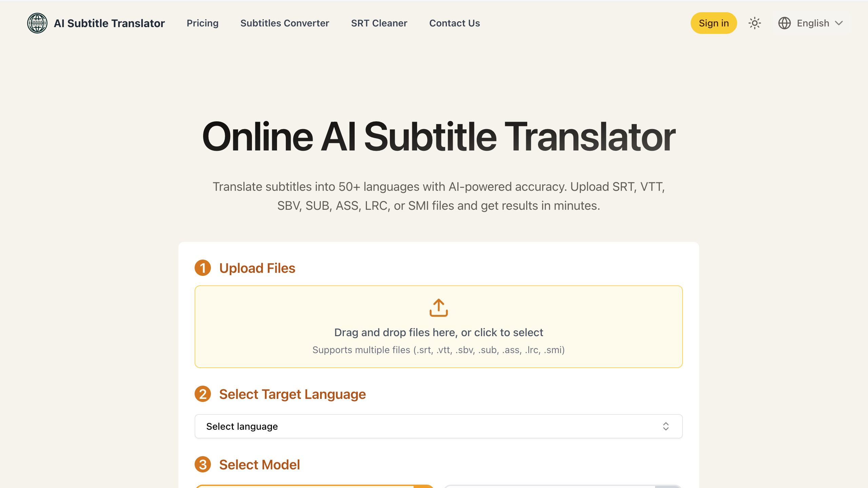Click the AI Subtitle Translator globe logo
Image resolution: width=868 pixels, height=488 pixels.
tap(37, 23)
